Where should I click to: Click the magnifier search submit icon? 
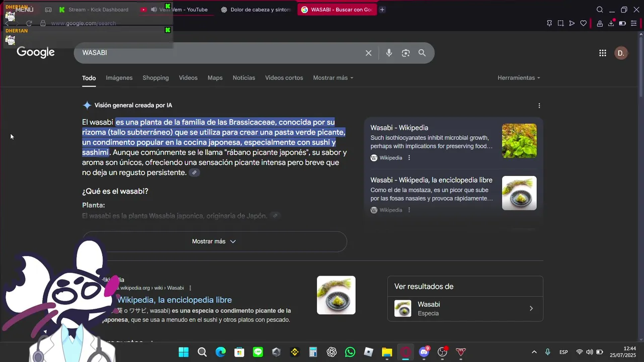click(x=422, y=53)
